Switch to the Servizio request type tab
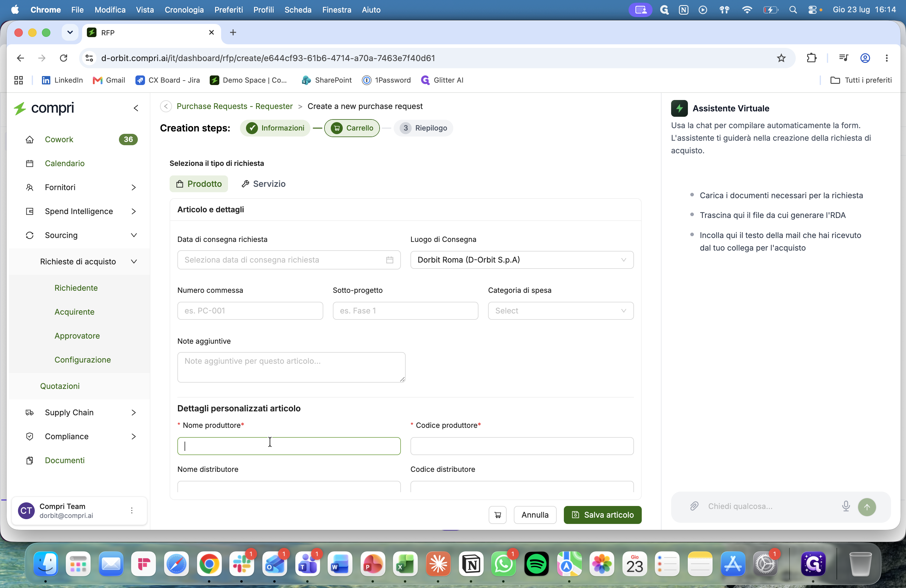 pos(263,184)
